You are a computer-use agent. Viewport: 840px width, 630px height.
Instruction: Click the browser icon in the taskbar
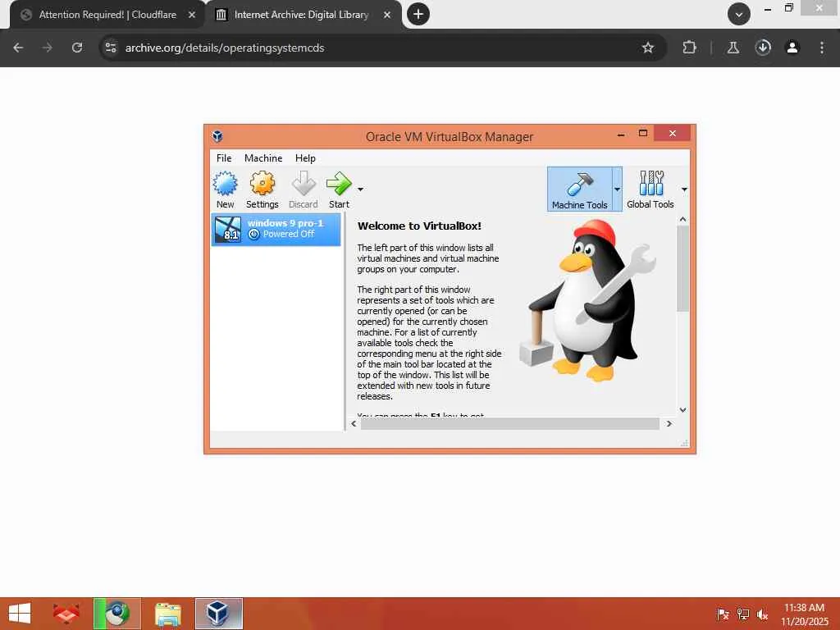117,614
